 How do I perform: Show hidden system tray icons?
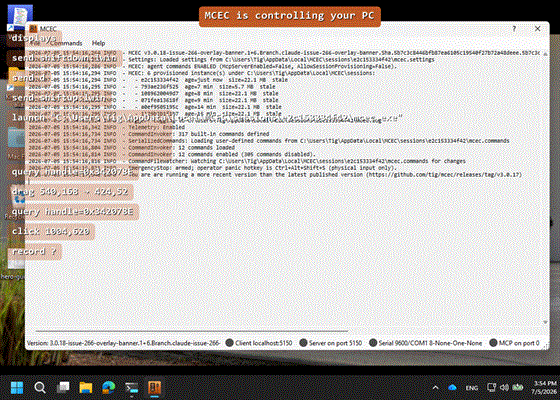pos(435,388)
